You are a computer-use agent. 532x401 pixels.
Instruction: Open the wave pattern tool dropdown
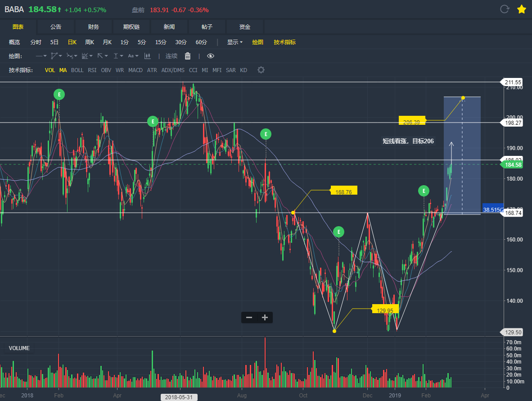pos(72,56)
